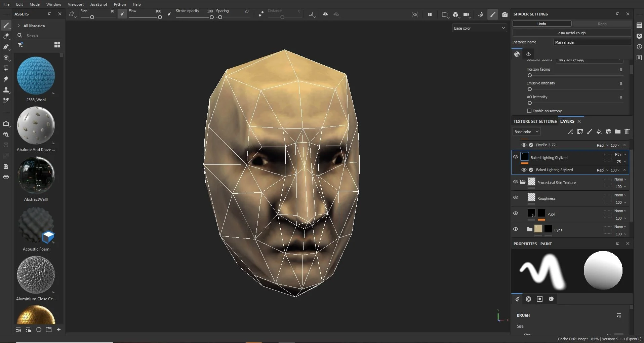Image resolution: width=644 pixels, height=343 pixels.
Task: Click the camera screenshot icon in top toolbar
Action: point(505,14)
